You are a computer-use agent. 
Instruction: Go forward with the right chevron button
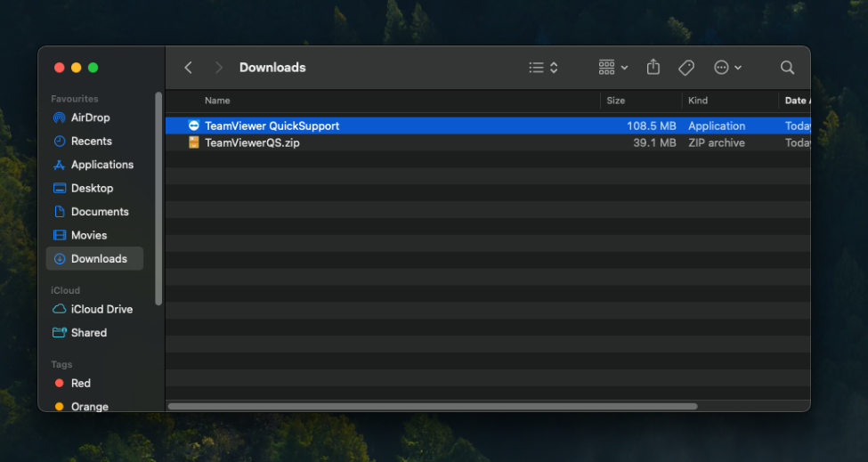(x=219, y=68)
